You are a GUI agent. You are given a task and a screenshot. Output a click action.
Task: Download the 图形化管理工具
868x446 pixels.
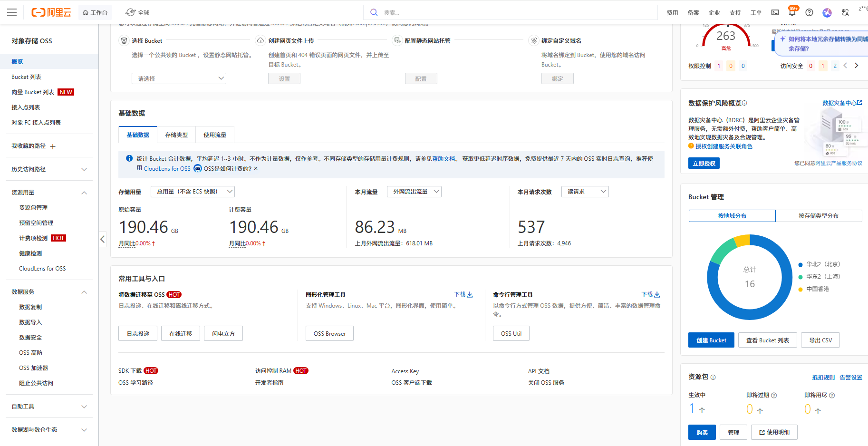pos(463,294)
